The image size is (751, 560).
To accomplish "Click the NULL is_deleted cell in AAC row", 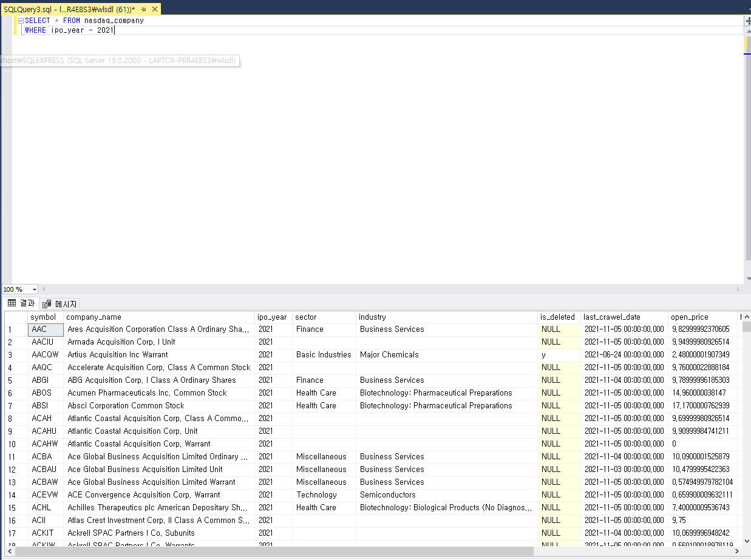I will (559, 329).
